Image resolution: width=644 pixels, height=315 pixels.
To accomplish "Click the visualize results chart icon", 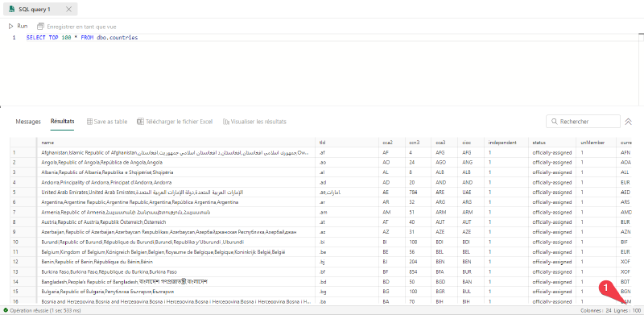I will [226, 122].
